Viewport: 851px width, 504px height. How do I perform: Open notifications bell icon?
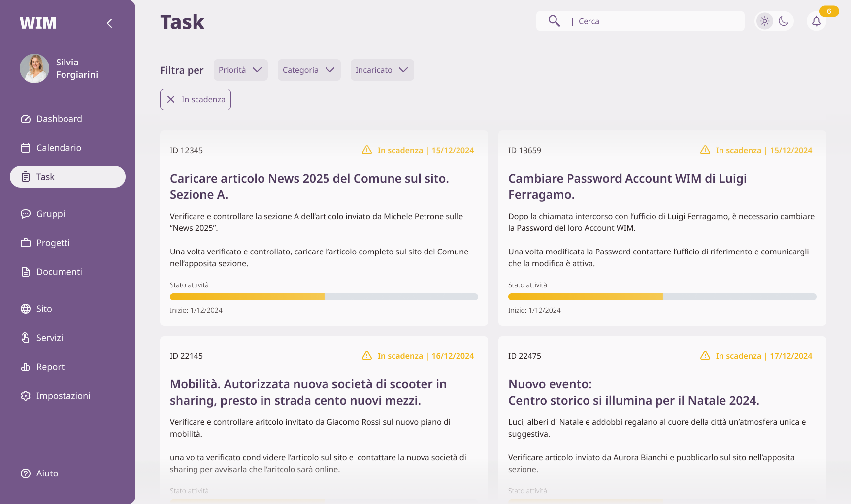[x=817, y=21]
